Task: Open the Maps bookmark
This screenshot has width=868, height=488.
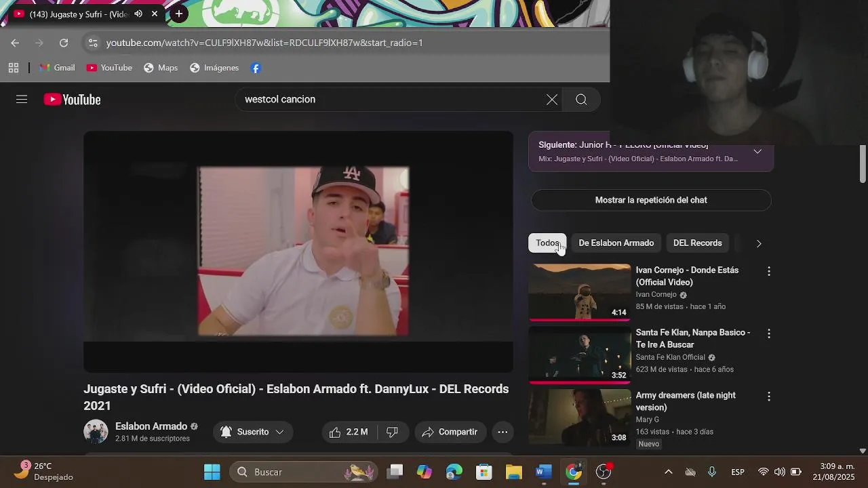Action: (x=161, y=68)
